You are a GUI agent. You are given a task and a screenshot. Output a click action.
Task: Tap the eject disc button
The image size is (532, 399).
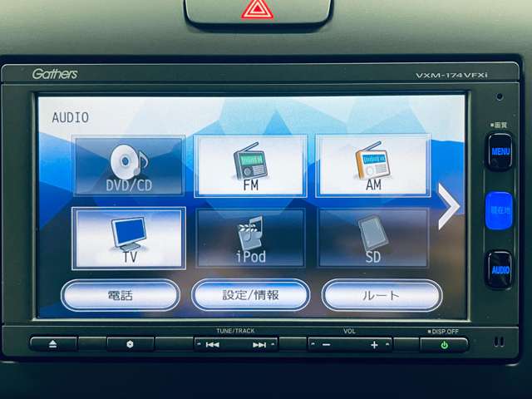pyautogui.click(x=53, y=344)
